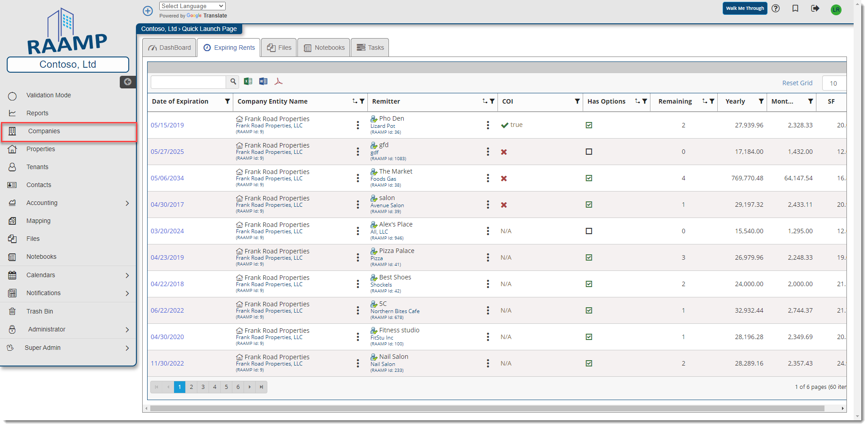Collapse the sidebar with back arrow

pos(128,82)
